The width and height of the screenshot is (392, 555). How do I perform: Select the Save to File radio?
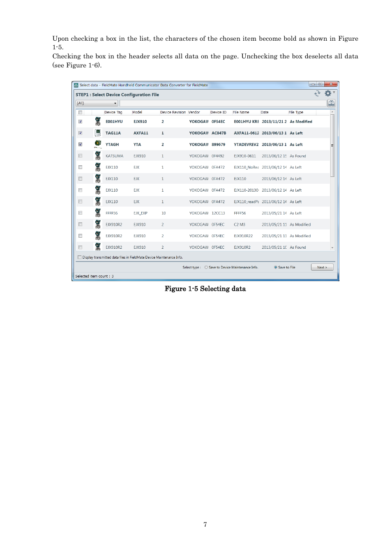[276, 267]
